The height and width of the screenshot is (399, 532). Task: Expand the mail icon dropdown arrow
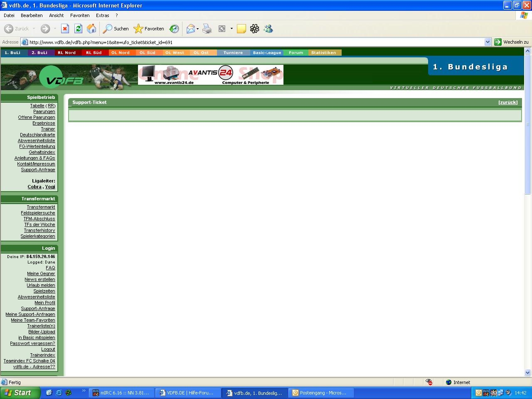coord(197,29)
